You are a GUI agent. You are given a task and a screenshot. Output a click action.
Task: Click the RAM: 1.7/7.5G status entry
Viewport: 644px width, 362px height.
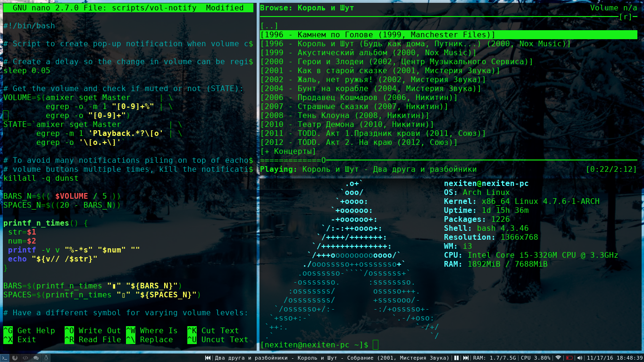click(x=494, y=358)
